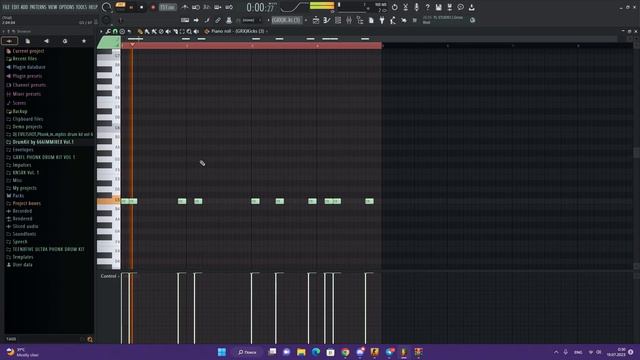Viewport: 640px width, 360px height.
Task: Open the VIEW menu
Action: [53, 7]
